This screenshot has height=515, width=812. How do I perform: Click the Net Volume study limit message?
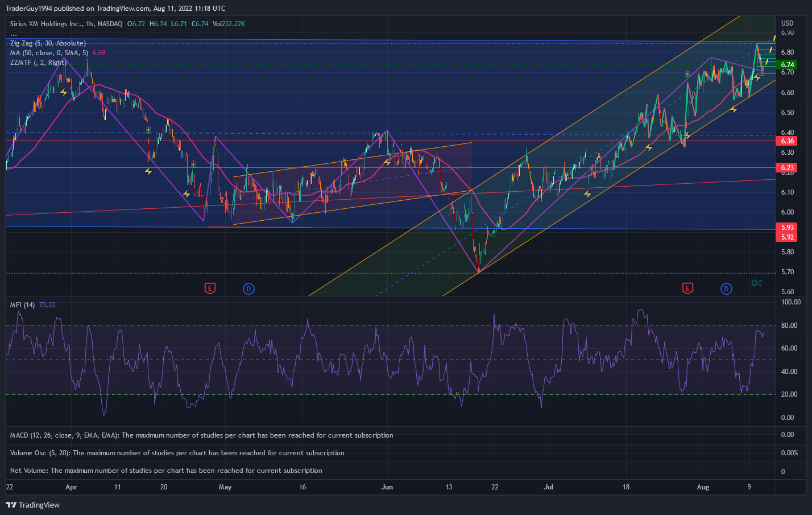pyautogui.click(x=166, y=471)
